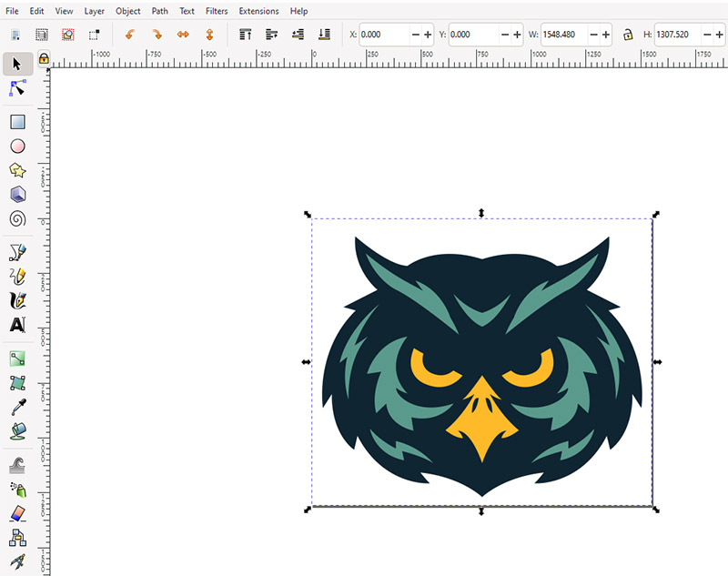Open the Object menu
The image size is (728, 576).
(128, 11)
